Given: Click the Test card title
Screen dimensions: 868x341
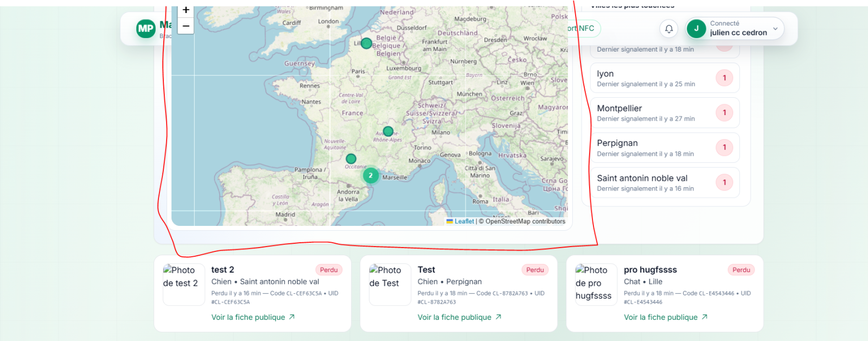Looking at the screenshot, I should [x=426, y=270].
